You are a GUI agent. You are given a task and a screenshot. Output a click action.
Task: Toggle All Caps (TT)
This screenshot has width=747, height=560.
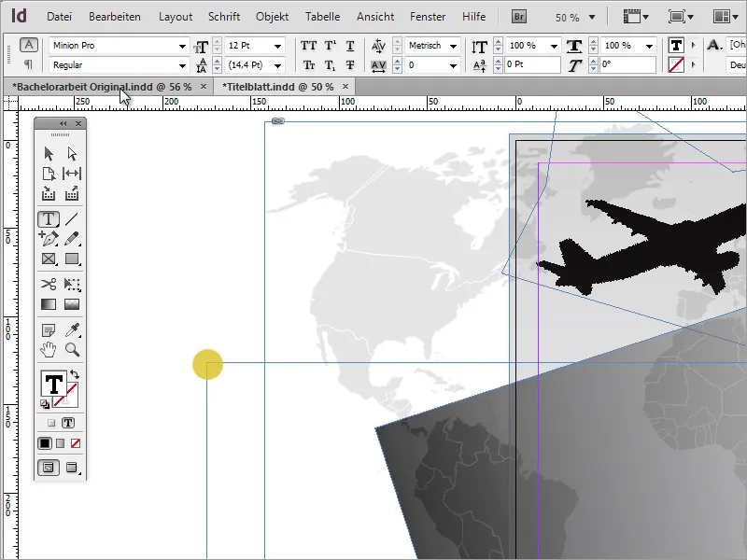coord(308,46)
